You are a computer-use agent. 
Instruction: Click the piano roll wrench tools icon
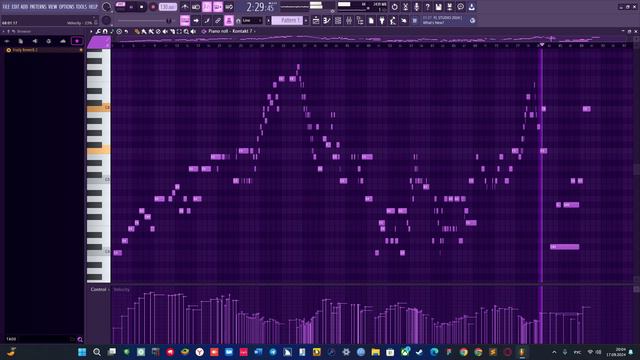tap(98, 31)
